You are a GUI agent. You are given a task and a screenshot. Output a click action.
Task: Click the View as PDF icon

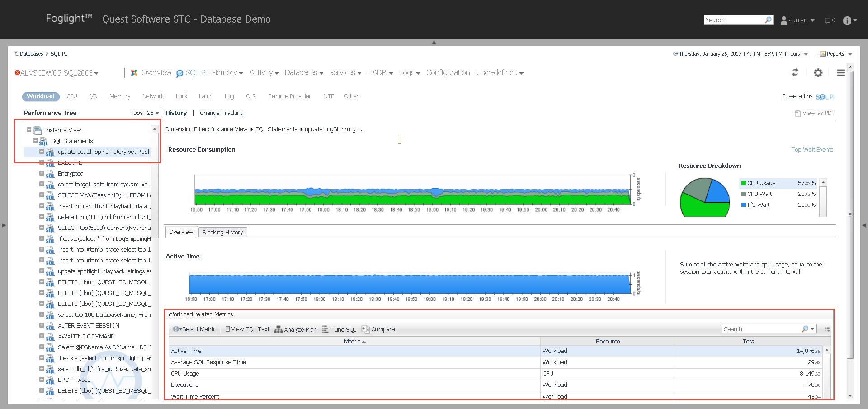coord(798,113)
